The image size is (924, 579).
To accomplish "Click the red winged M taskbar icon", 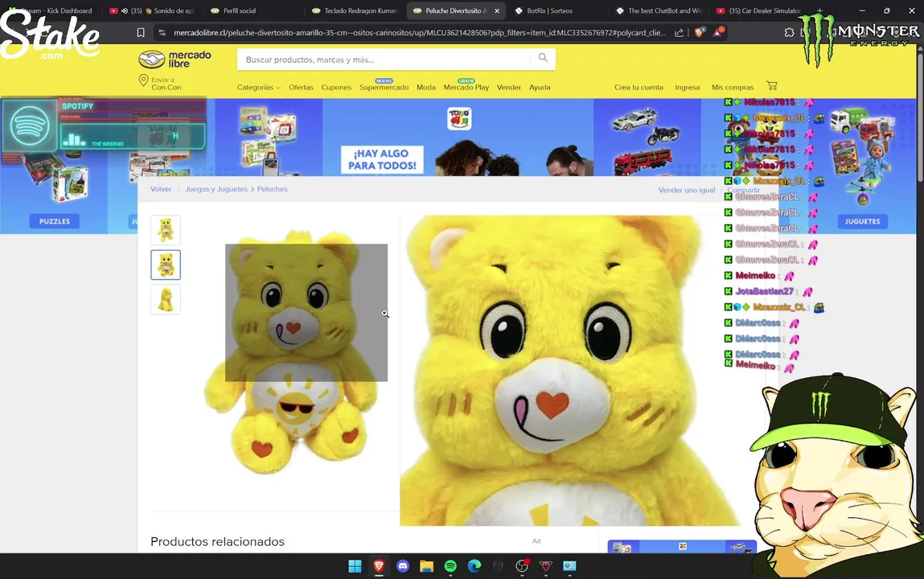I will tap(546, 566).
